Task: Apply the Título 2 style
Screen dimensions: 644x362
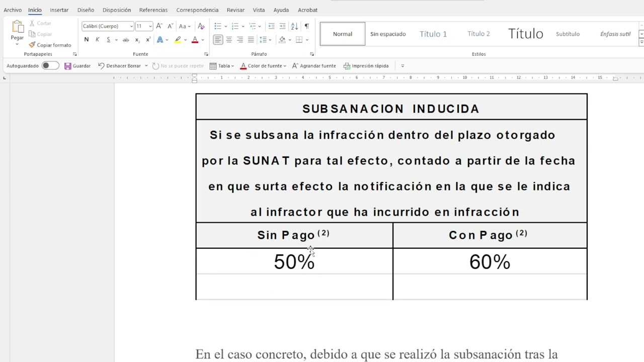Action: pyautogui.click(x=478, y=34)
